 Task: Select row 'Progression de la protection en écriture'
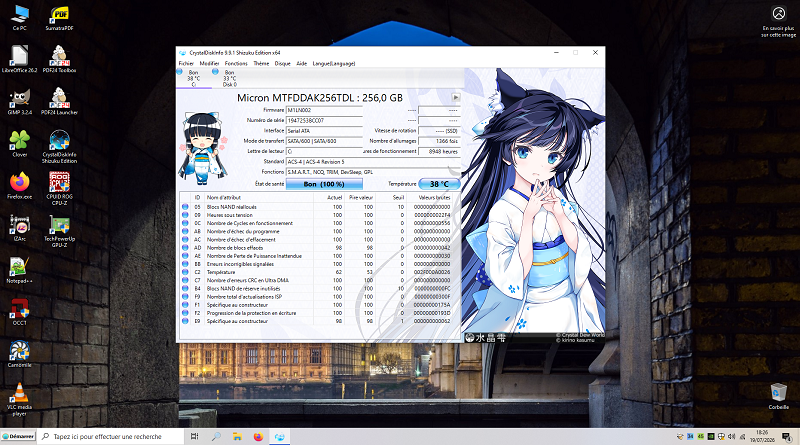click(315, 313)
